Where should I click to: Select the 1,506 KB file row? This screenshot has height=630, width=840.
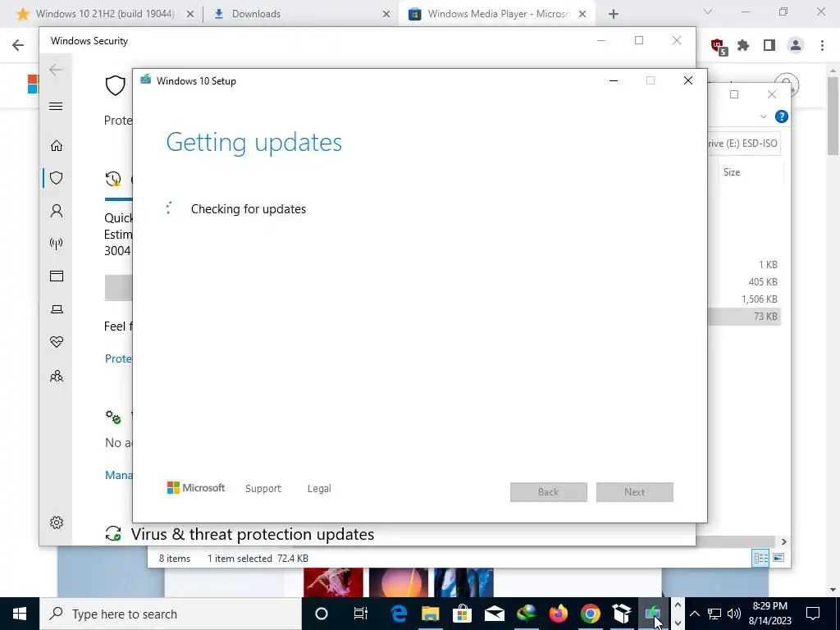pos(745,299)
